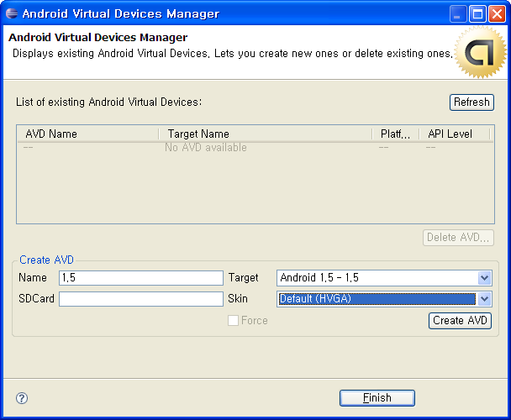Viewport: 511px width, 420px height.
Task: Click the Platf... column header
Action: click(395, 134)
